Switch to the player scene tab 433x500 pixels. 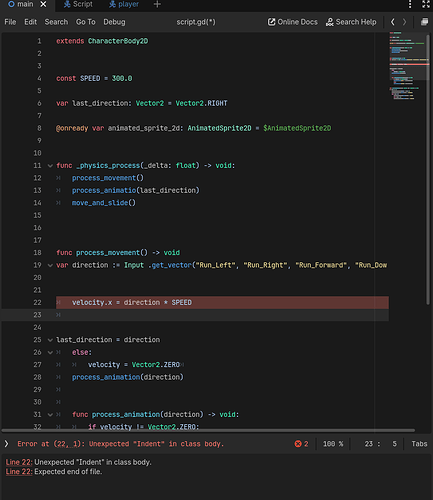(x=124, y=4)
